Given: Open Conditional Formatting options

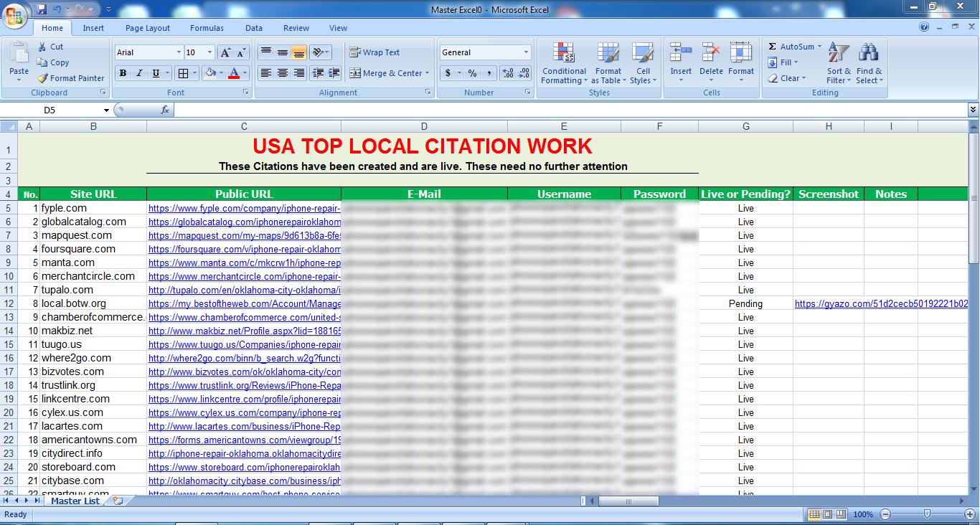Looking at the screenshot, I should 564,63.
